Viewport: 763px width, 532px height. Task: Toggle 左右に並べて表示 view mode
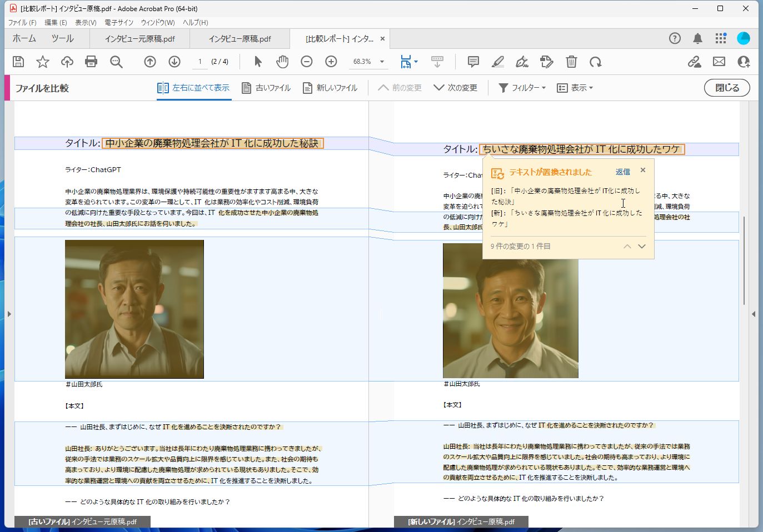point(193,87)
